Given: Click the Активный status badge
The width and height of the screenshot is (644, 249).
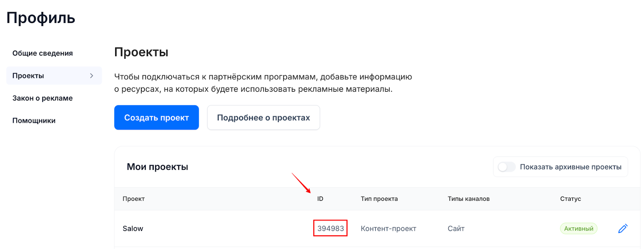Looking at the screenshot, I should click(x=578, y=228).
